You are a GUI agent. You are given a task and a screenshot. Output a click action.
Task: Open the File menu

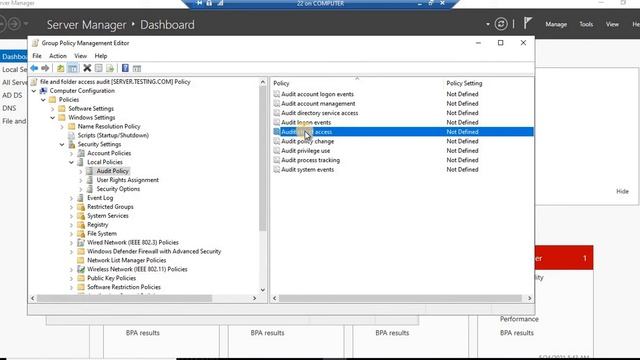(37, 56)
